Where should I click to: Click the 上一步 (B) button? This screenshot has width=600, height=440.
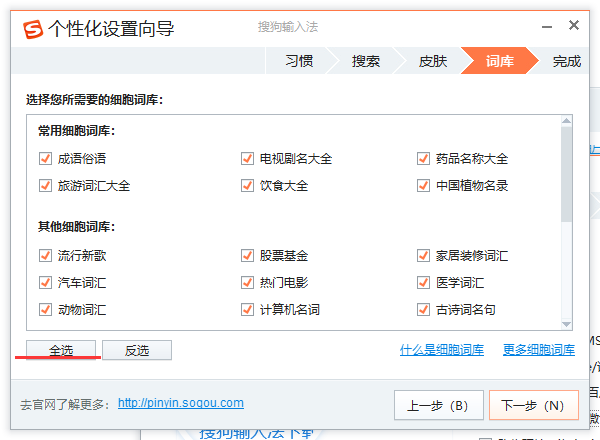[439, 405]
